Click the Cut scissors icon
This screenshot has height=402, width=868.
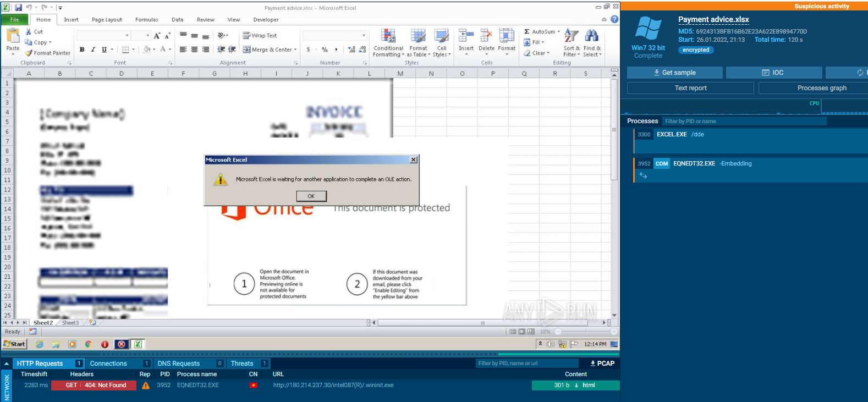click(x=29, y=32)
